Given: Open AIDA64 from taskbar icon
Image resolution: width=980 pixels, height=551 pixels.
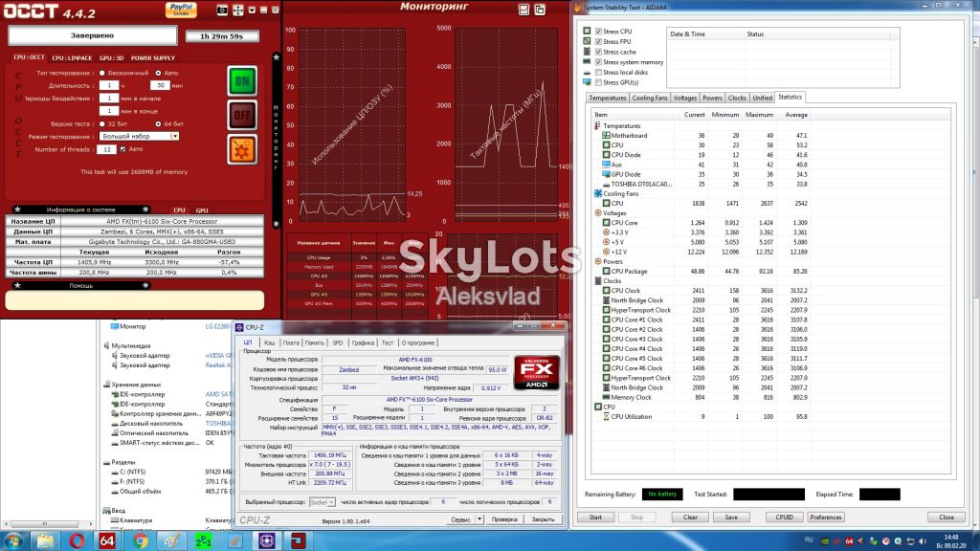Looking at the screenshot, I should tap(107, 540).
